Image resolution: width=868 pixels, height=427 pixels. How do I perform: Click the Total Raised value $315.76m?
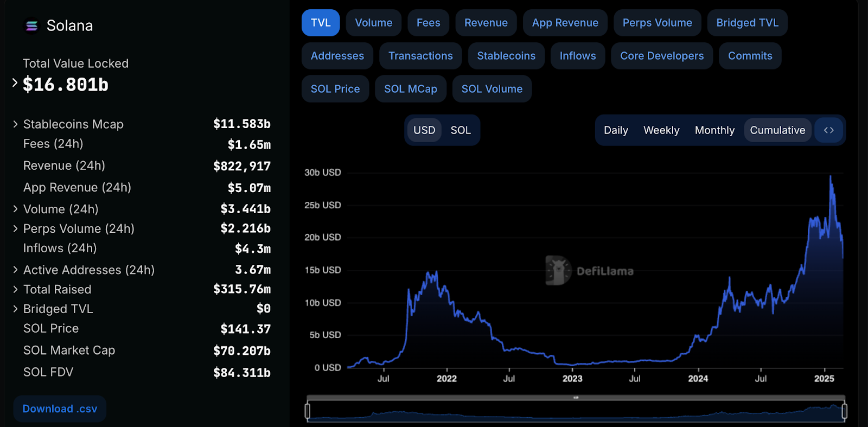coord(242,289)
